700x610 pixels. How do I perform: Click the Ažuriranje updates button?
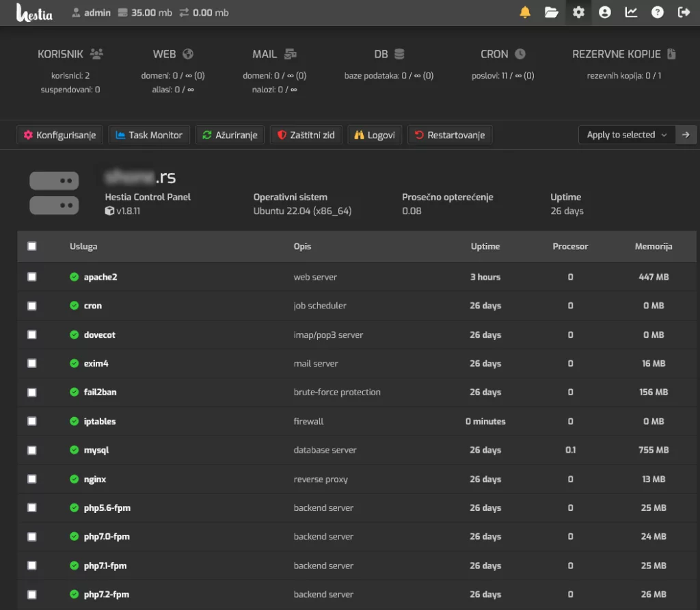pyautogui.click(x=230, y=135)
